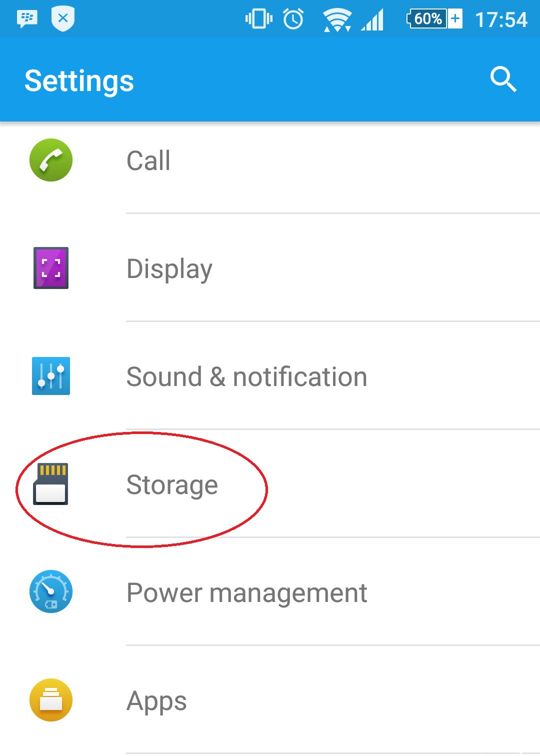Viewport: 540px width, 756px height.
Task: Tap the Settings title text
Action: click(x=79, y=81)
